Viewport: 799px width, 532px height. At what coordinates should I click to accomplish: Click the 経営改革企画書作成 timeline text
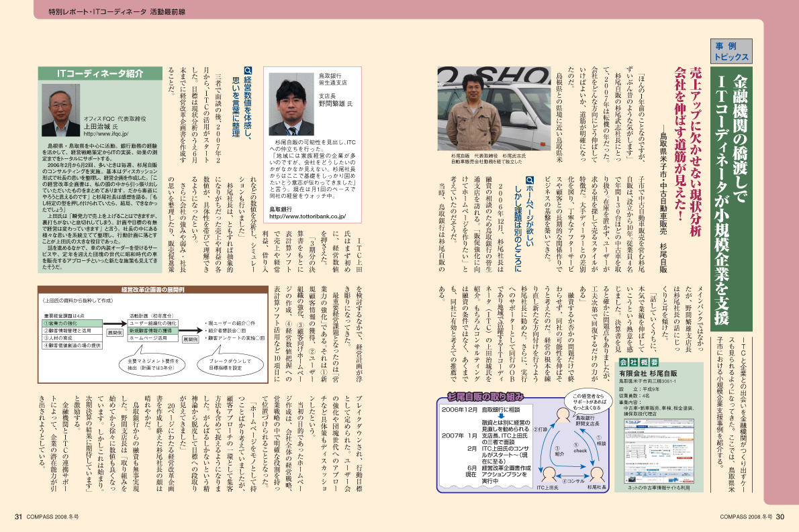506,468
